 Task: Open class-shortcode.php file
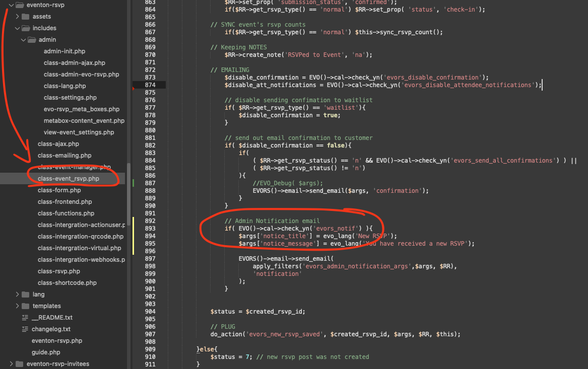(67, 283)
